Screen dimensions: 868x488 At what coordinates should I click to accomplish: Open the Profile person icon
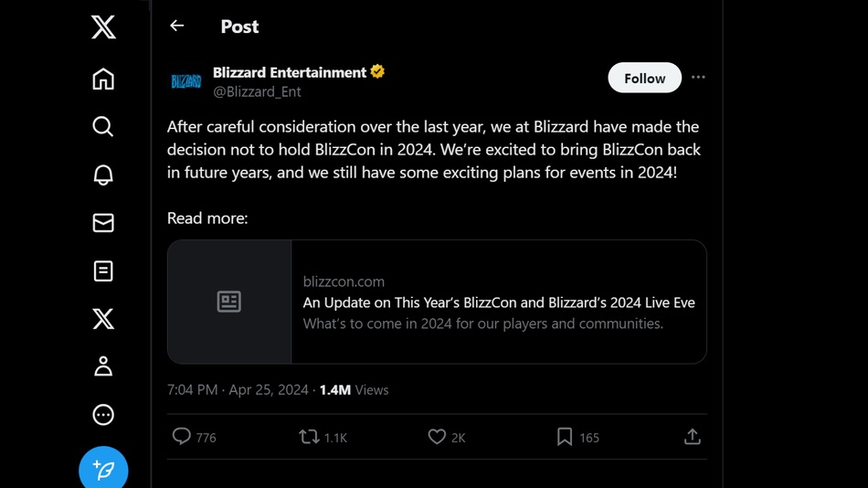coord(103,366)
